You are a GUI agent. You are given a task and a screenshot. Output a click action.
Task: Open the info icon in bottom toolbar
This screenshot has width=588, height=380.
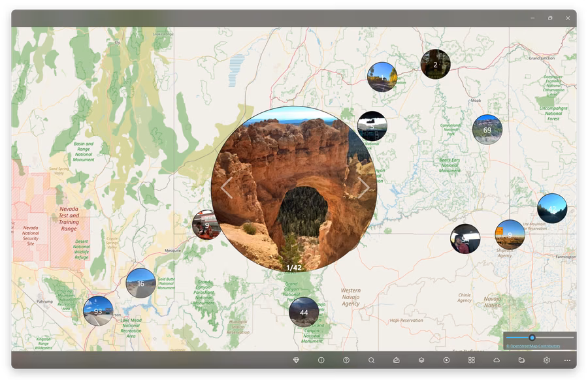(x=321, y=360)
